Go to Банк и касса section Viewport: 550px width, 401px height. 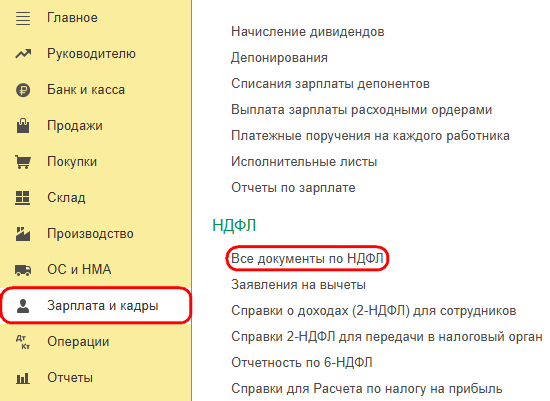(x=86, y=90)
